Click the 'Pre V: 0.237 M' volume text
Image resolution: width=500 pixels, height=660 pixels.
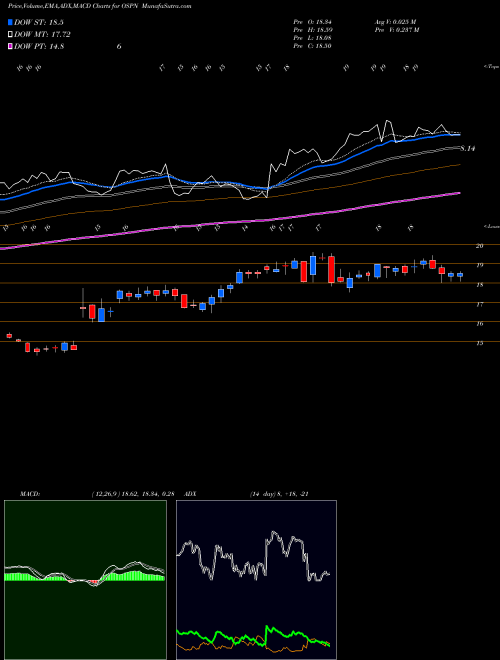[x=396, y=30]
